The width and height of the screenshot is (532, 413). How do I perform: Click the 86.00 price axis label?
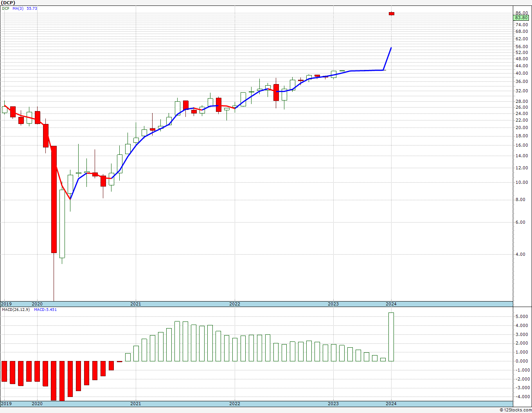(522, 13)
